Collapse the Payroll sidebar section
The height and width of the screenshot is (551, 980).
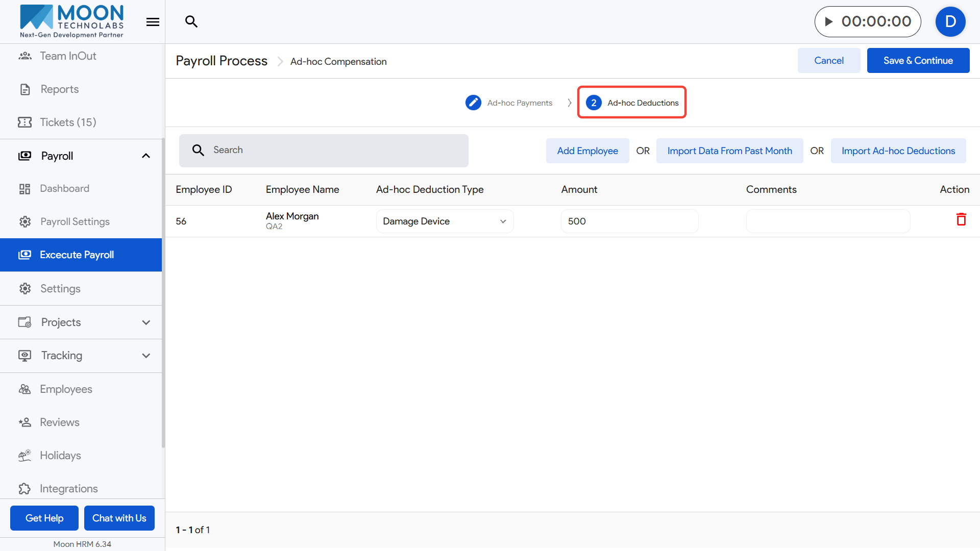(145, 156)
